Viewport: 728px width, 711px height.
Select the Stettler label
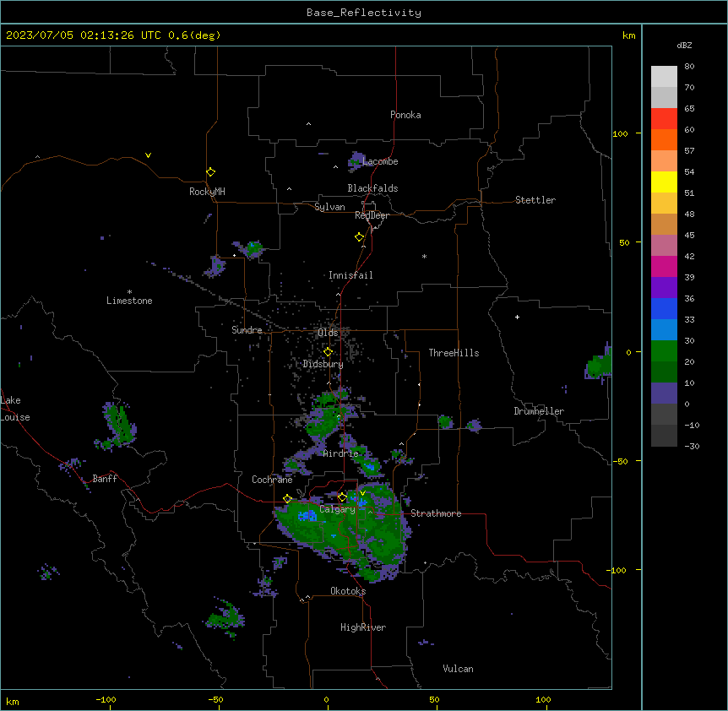click(x=535, y=200)
